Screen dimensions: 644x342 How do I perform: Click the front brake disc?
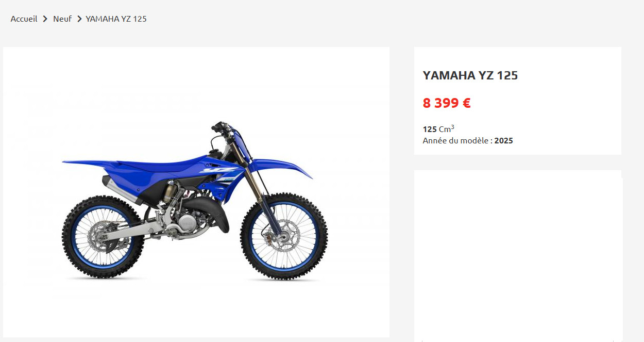tap(281, 236)
